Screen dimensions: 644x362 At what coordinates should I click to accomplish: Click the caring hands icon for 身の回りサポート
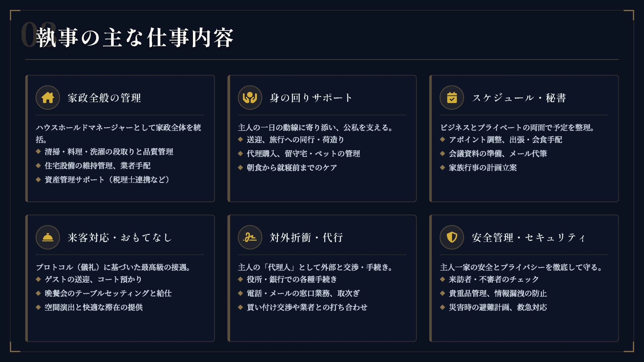pos(250,98)
